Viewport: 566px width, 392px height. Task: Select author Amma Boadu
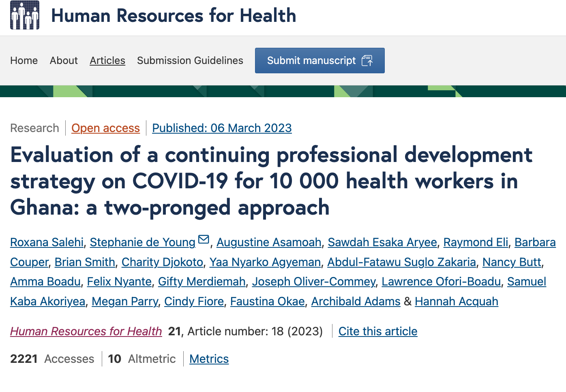[x=45, y=281]
